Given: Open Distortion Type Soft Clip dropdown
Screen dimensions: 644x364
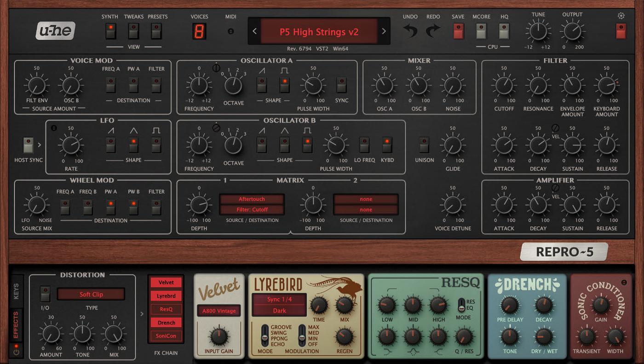Looking at the screenshot, I should tap(91, 294).
